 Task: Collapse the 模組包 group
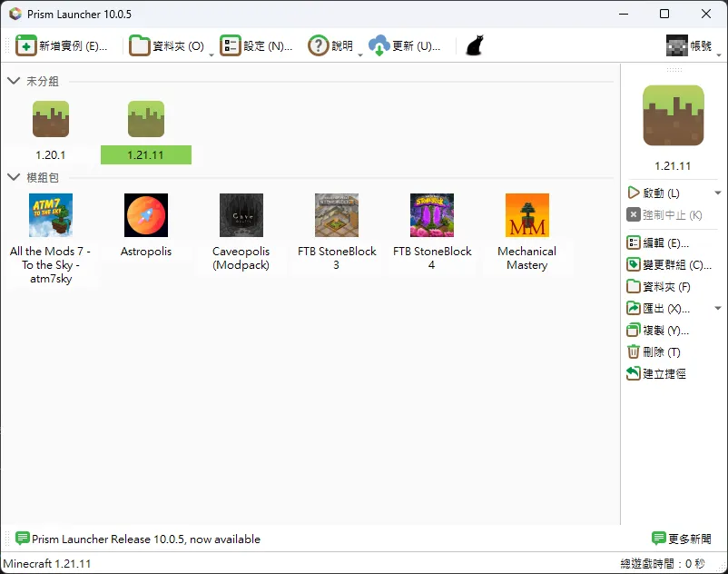click(x=14, y=177)
